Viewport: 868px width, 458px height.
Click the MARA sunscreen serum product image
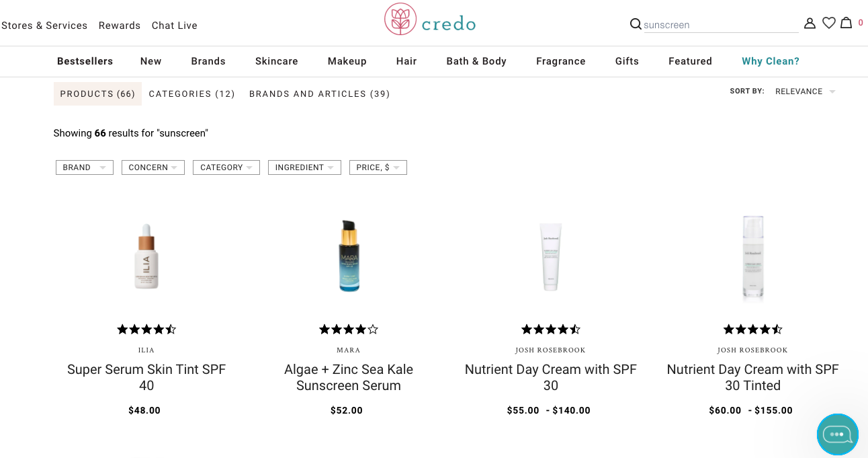pos(348,256)
